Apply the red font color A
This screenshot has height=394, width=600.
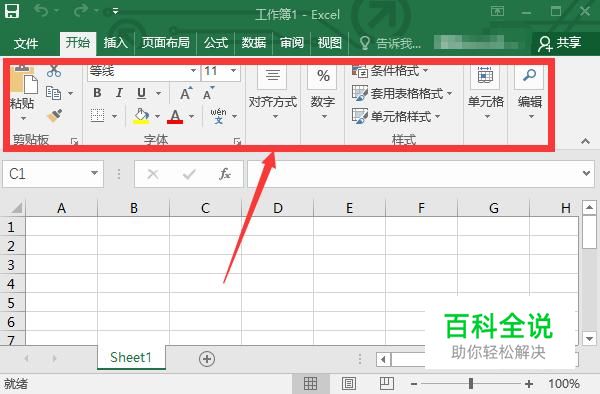175,116
